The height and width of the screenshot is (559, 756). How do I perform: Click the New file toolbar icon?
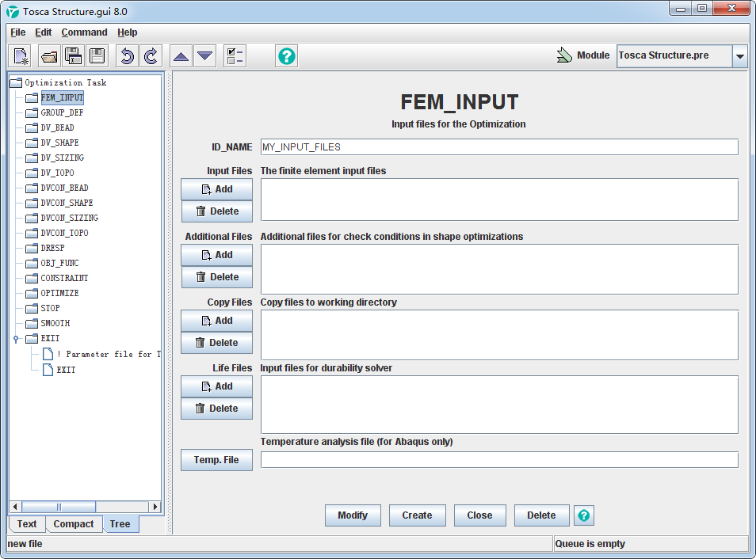point(21,56)
